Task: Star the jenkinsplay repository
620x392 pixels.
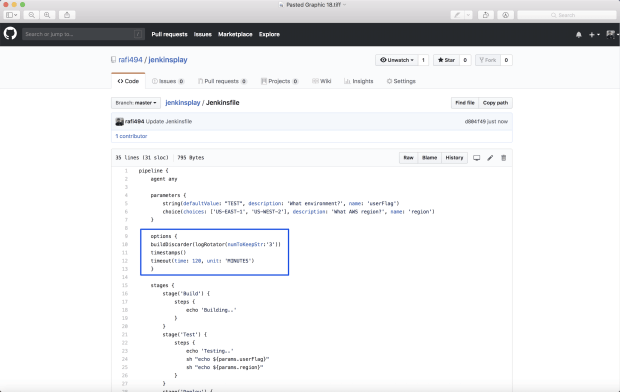Action: pos(446,60)
